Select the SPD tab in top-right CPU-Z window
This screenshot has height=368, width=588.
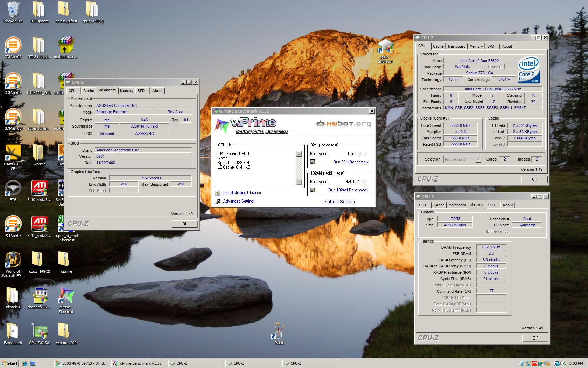point(491,46)
